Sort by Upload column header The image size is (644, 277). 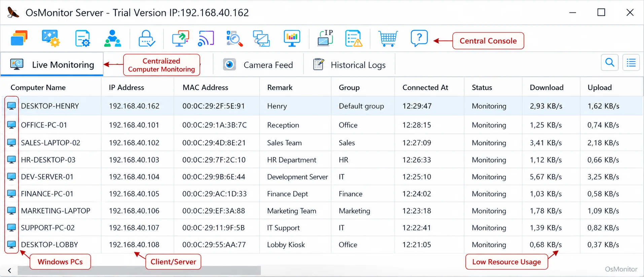pos(600,87)
